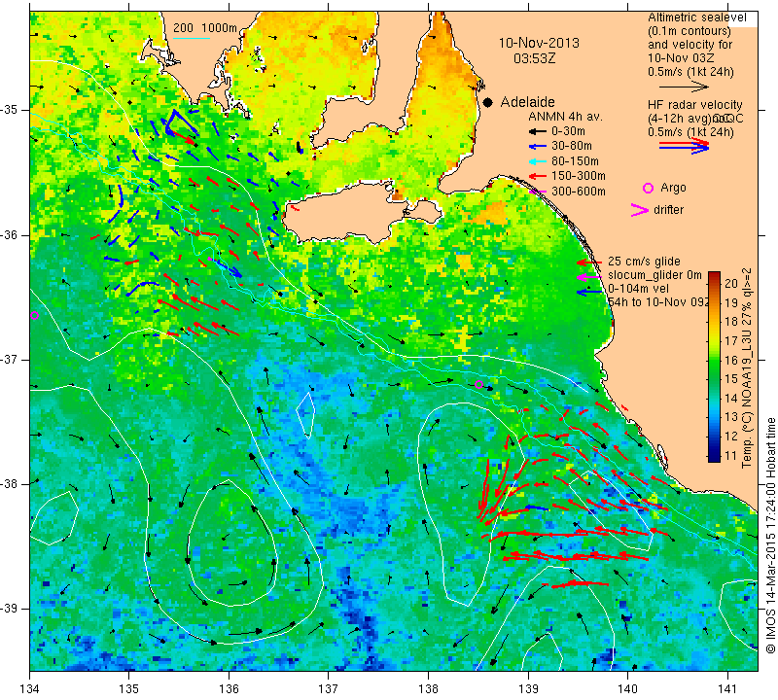Click the magenta 300-600m legend arrow
Image resolution: width=778 pixels, height=700 pixels.
[538, 192]
